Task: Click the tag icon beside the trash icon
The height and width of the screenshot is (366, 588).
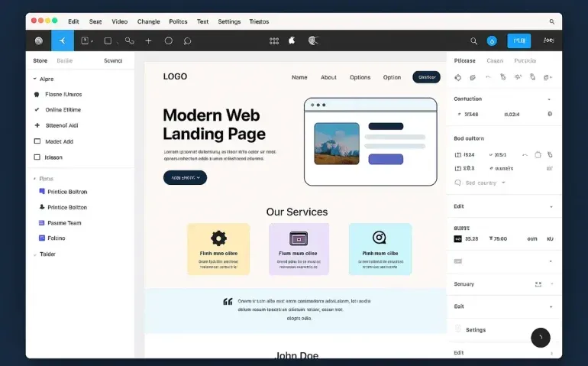Action: pos(550,154)
